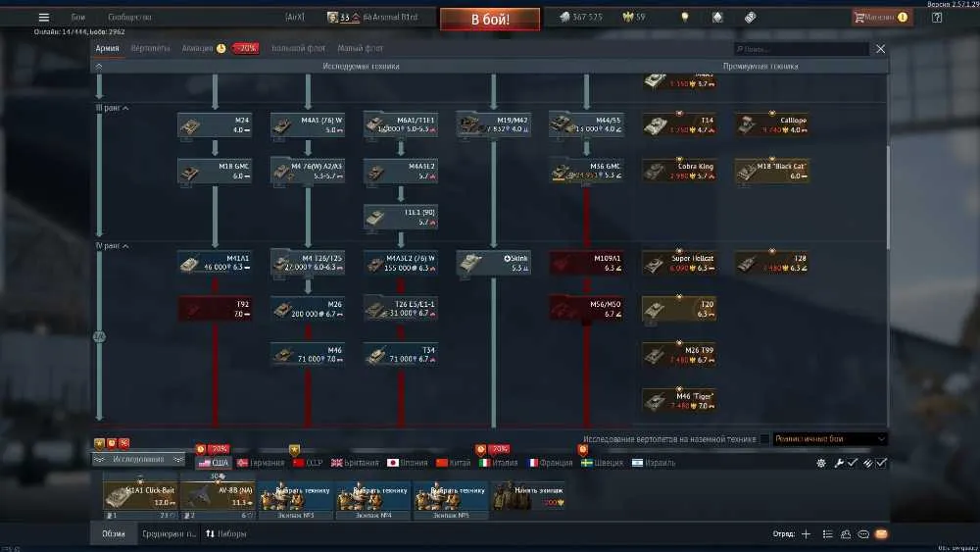Select the США nation tab

tap(213, 463)
